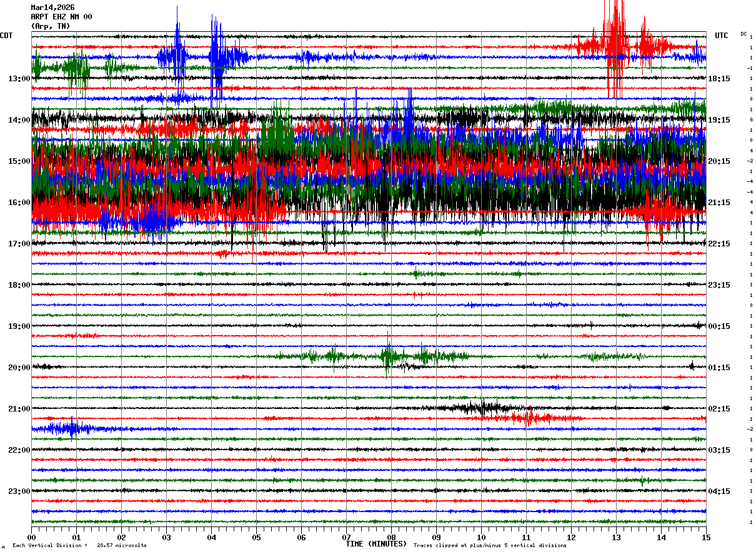The width and height of the screenshot is (756, 554).
Task: Click the CDT timezone header
Action: (x=6, y=36)
